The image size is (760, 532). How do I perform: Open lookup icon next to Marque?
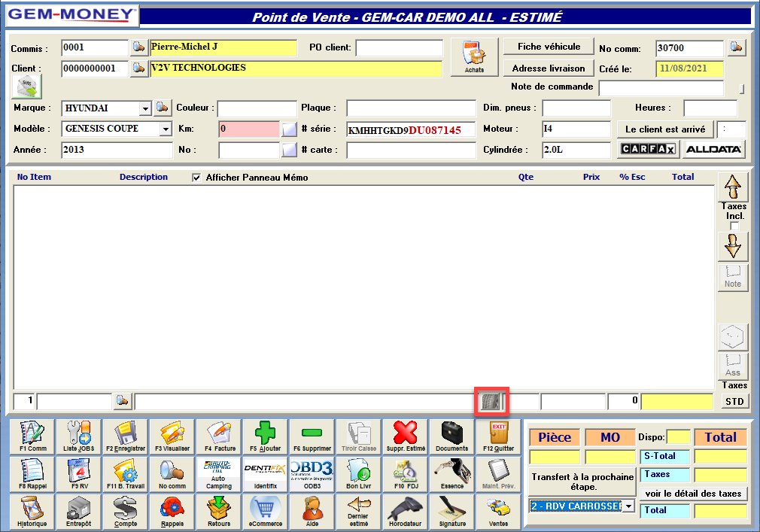tap(162, 108)
